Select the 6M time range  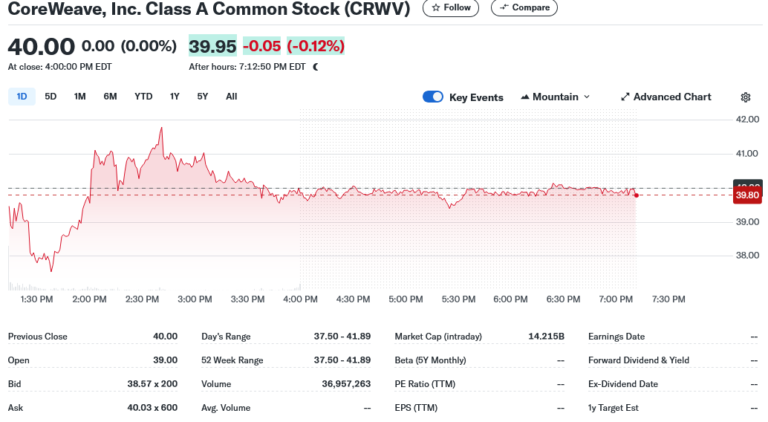pyautogui.click(x=110, y=96)
